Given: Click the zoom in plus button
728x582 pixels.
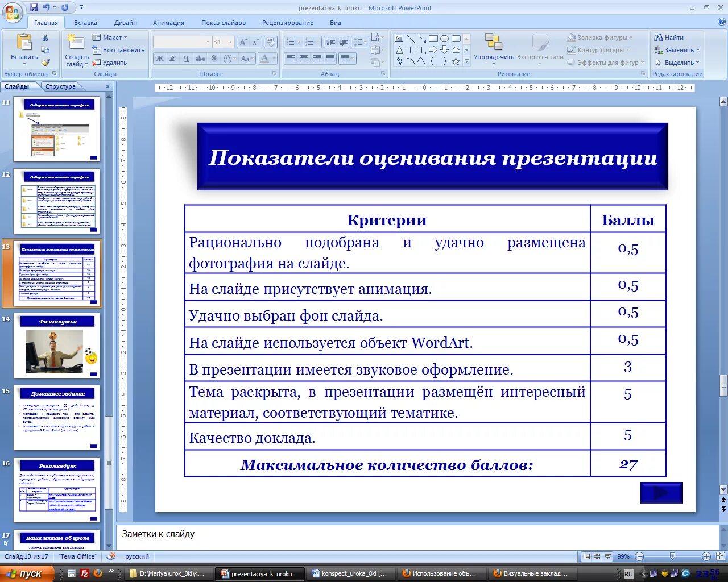Looking at the screenshot, I should [x=706, y=556].
